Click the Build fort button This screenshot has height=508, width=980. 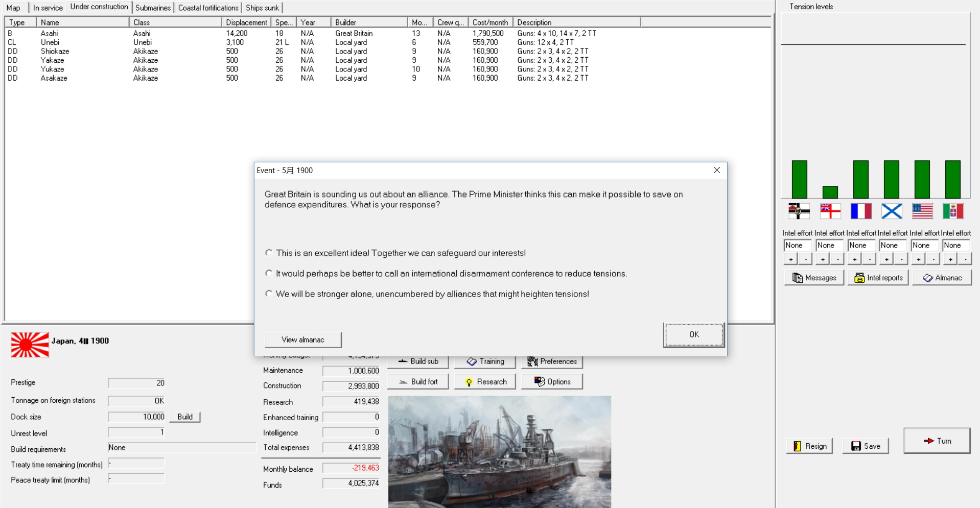tap(418, 382)
